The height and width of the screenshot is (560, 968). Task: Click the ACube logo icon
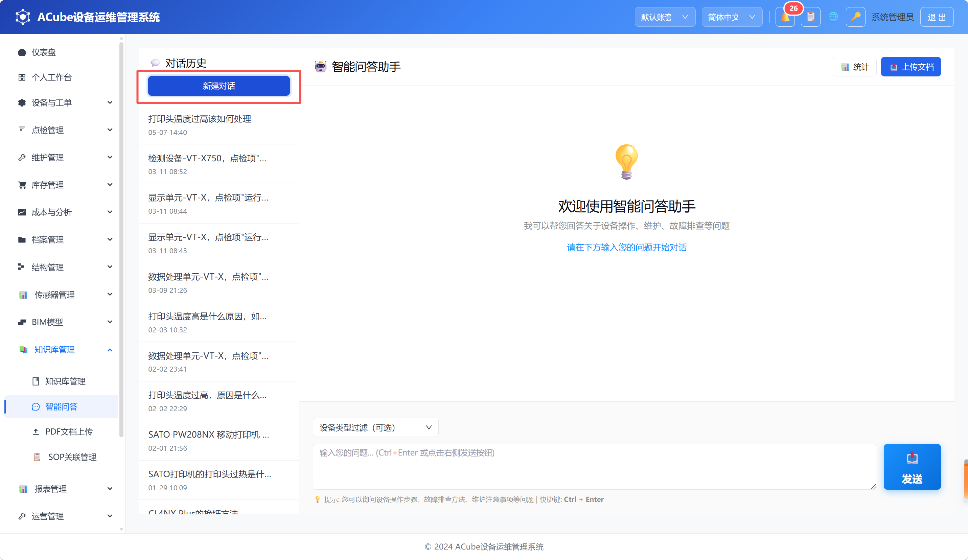[23, 17]
